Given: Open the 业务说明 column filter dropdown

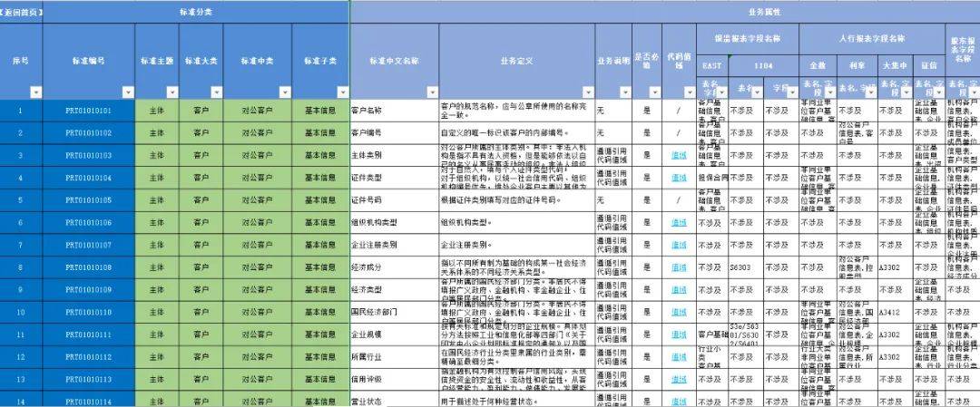Looking at the screenshot, I should [x=625, y=92].
